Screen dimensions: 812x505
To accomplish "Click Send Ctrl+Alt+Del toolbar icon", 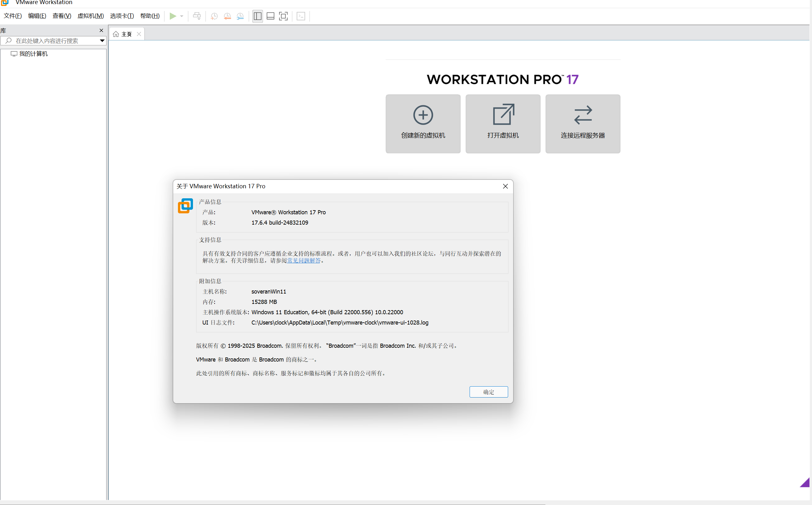I will [x=197, y=16].
